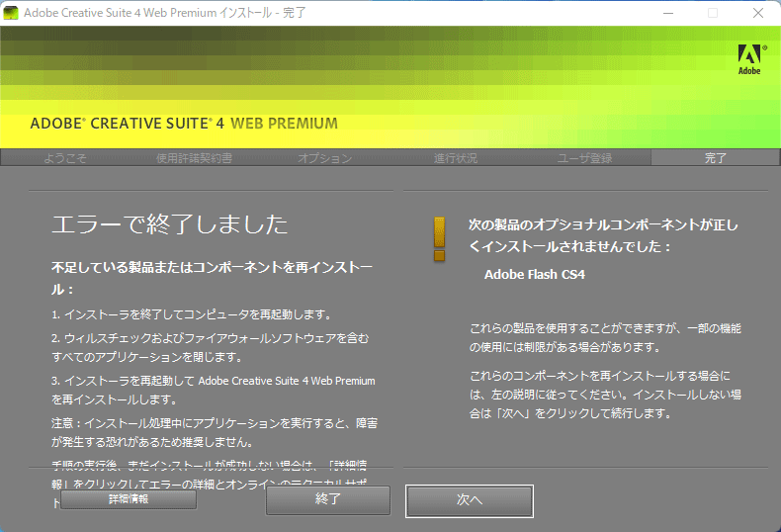Click the これらのコンポーネントを再インストールする場合 paragraph
Screen dimensions: 781x532
605,395
